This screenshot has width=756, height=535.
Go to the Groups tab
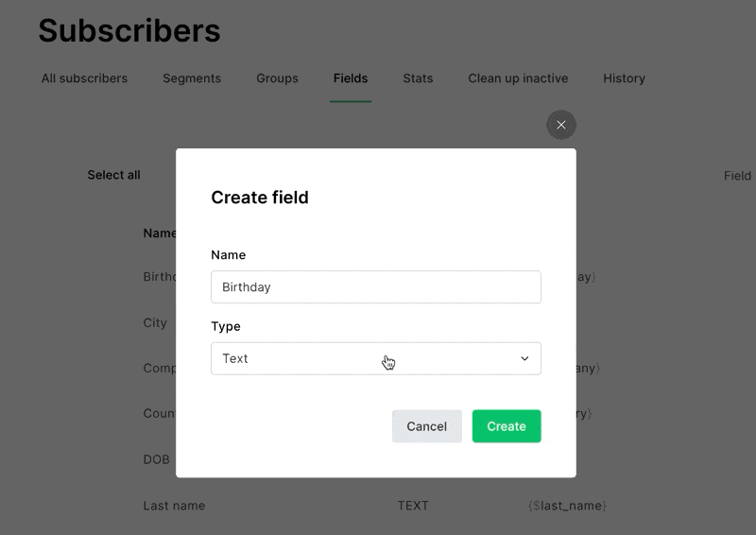pos(277,78)
